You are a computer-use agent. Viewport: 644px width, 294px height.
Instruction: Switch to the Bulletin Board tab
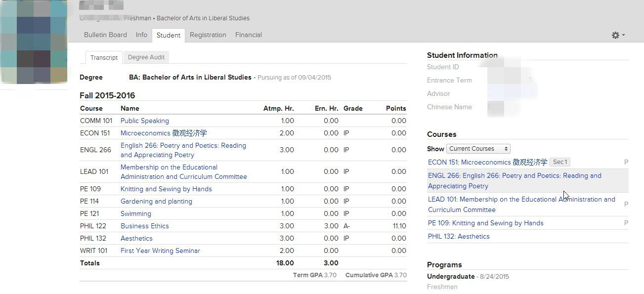(105, 35)
